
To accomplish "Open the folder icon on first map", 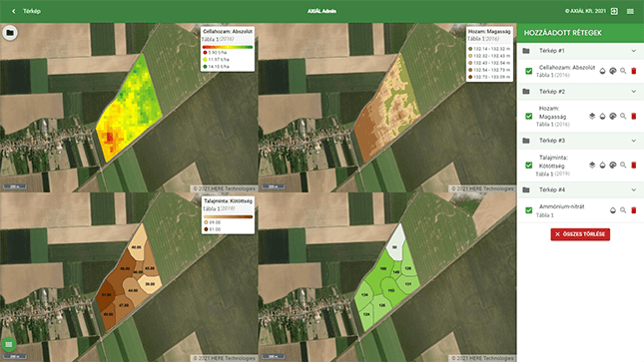I will [x=10, y=33].
